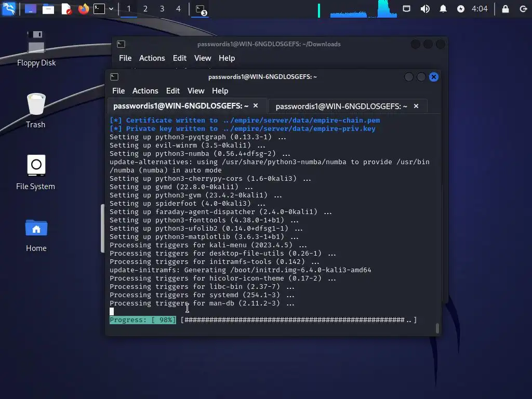
Task: Click 'Setting up faraday-agent-dispatcher' line
Action: [x=220, y=212]
